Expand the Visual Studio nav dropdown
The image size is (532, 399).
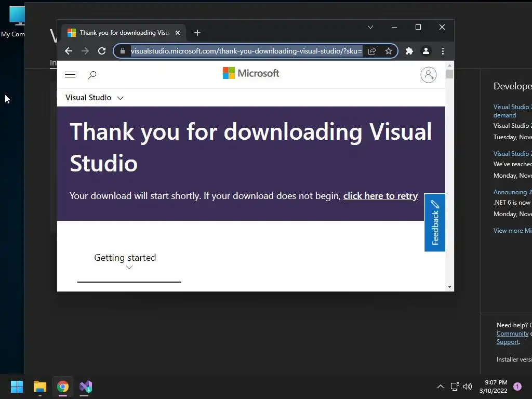tap(95, 98)
